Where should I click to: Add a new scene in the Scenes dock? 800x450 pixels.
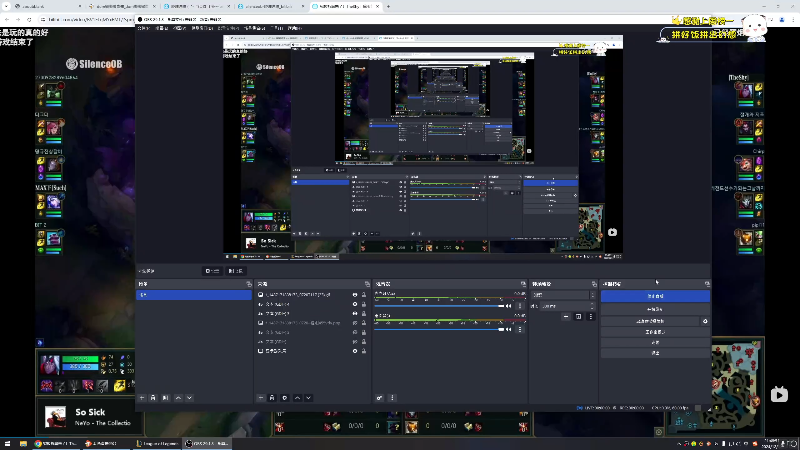(x=142, y=398)
